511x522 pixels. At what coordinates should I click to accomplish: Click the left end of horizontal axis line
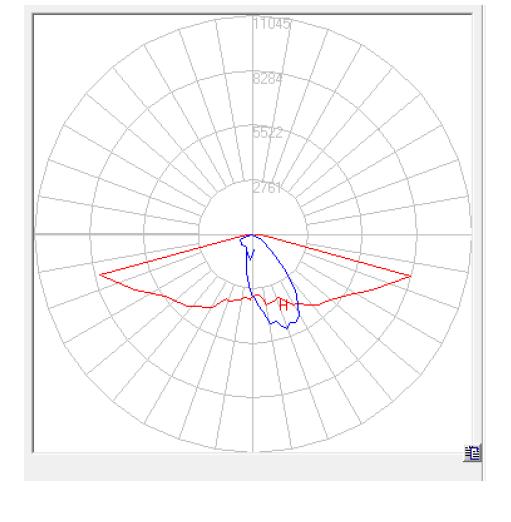[x=36, y=234]
